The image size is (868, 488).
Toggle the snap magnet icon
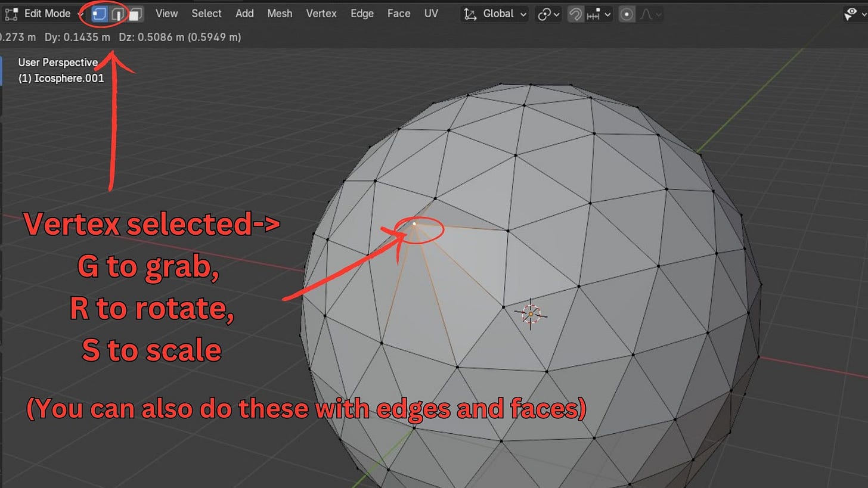click(x=575, y=14)
